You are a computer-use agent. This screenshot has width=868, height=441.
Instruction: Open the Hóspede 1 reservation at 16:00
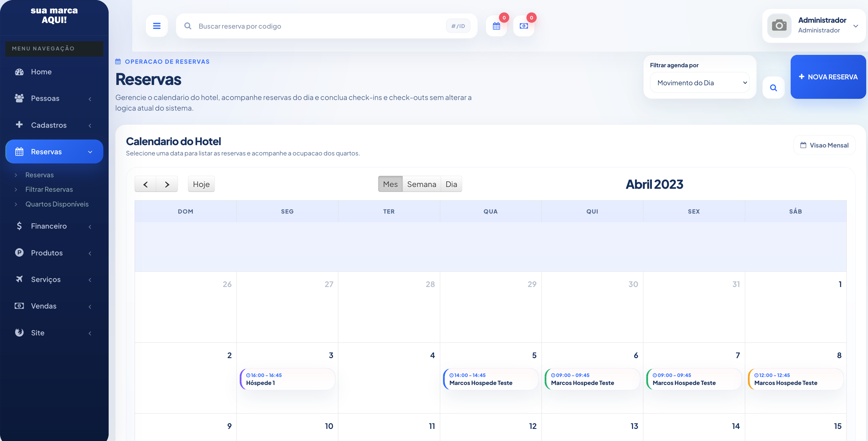288,379
